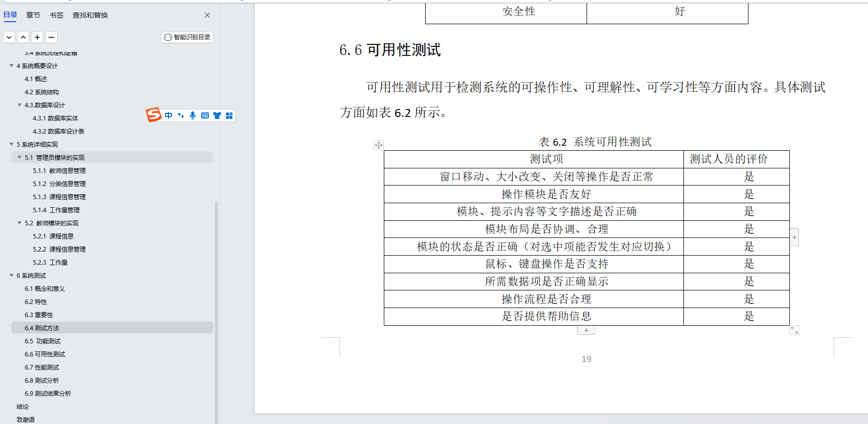Go to 5.2.3 工作量 in outline
This screenshot has width=868, height=424.
[x=50, y=263]
